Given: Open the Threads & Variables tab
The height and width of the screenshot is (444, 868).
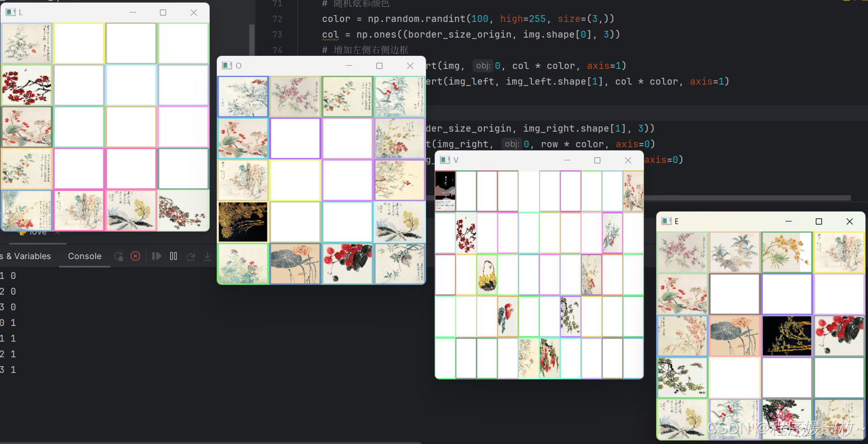Looking at the screenshot, I should 26,256.
